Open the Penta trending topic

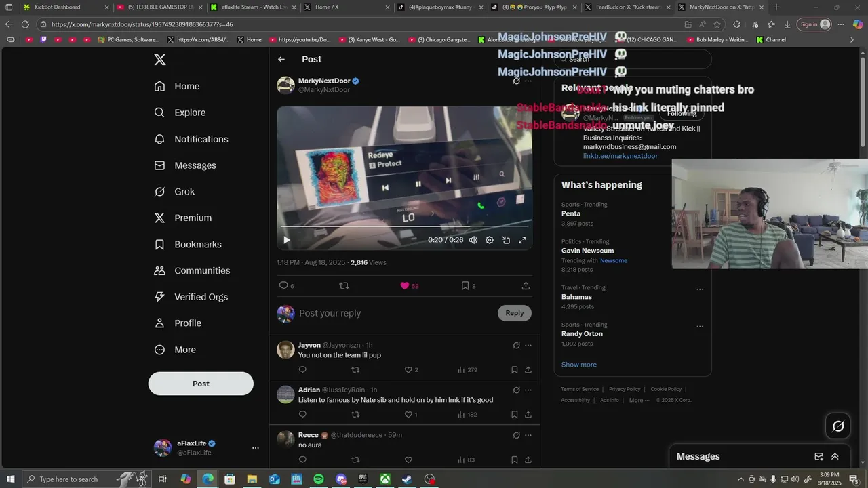coord(571,213)
